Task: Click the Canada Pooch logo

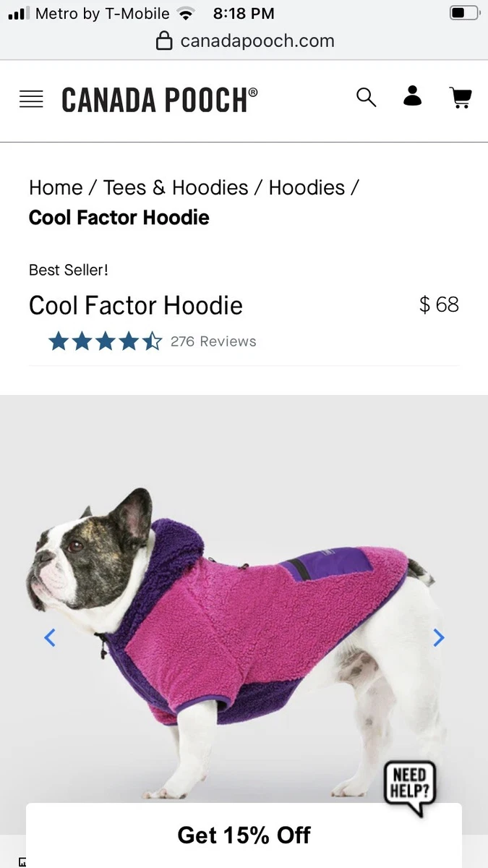Action: [159, 99]
